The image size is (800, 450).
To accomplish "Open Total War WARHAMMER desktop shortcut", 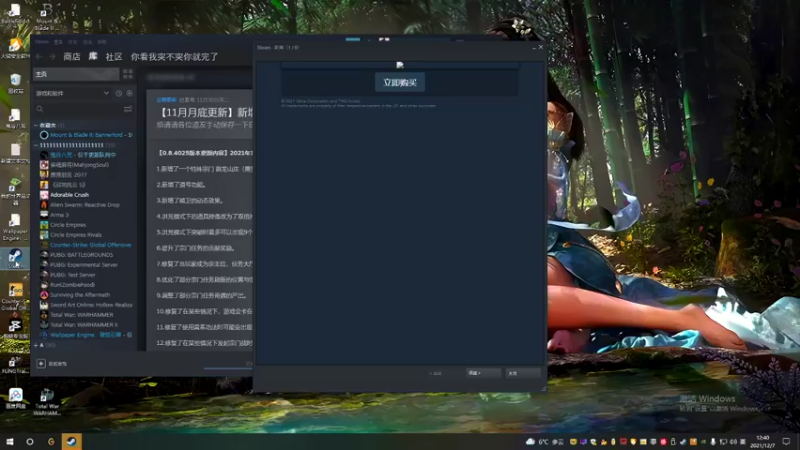I will [x=47, y=402].
